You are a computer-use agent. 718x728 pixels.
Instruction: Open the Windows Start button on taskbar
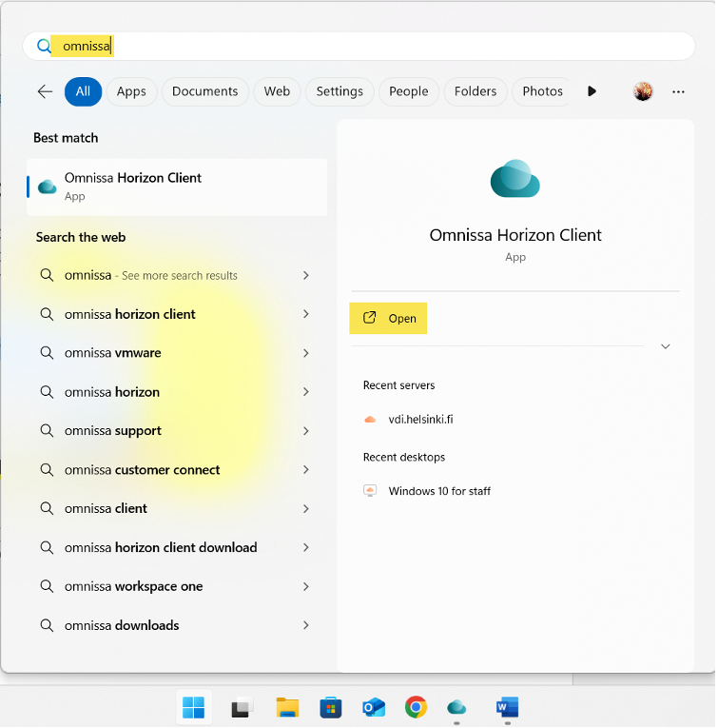point(193,708)
